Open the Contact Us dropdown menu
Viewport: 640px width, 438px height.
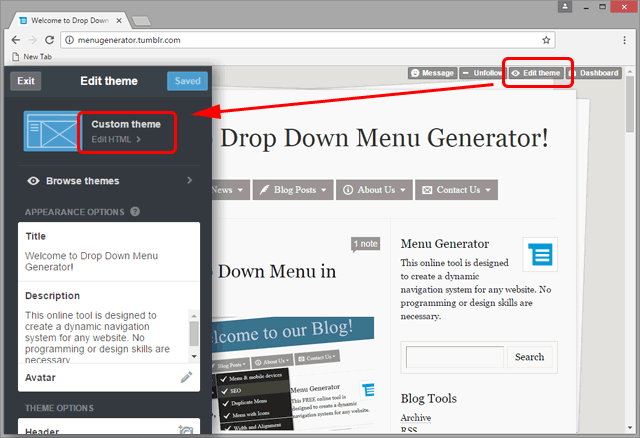(454, 189)
